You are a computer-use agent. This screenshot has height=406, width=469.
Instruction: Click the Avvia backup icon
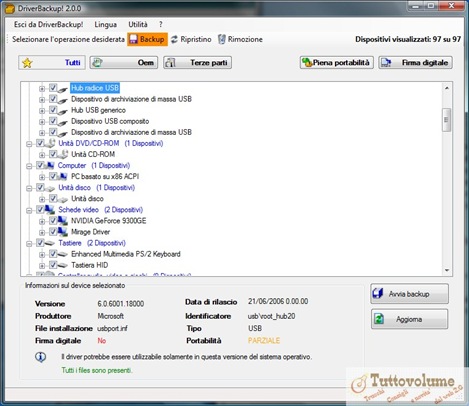click(x=378, y=293)
